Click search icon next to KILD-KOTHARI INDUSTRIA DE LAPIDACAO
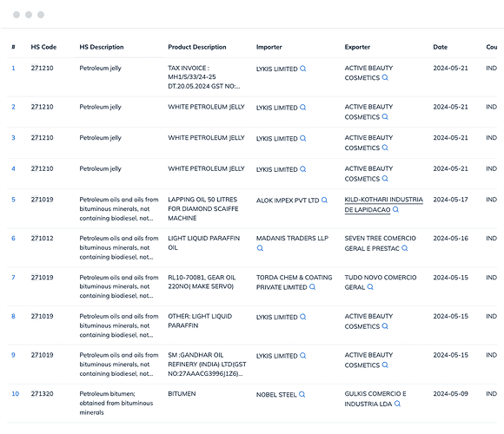504x434 pixels. tap(395, 209)
